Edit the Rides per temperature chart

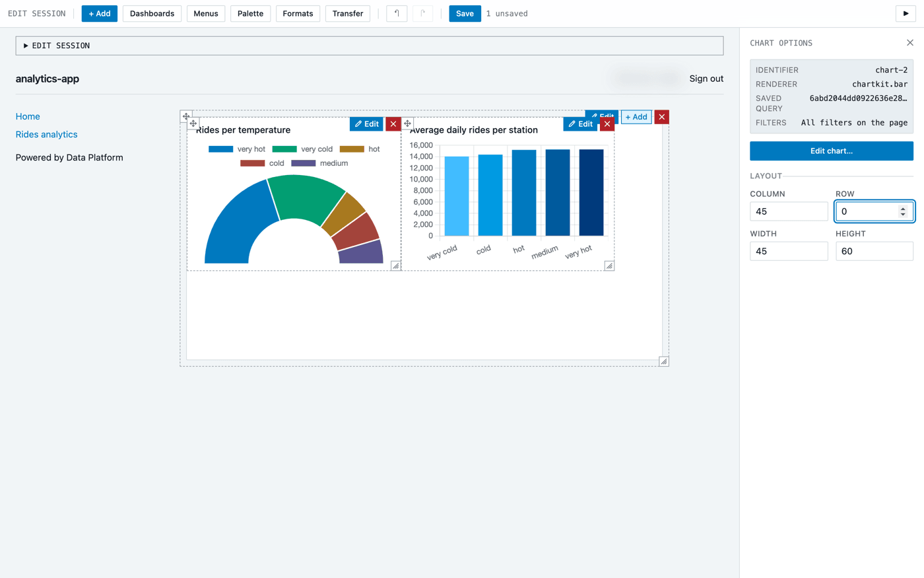click(366, 124)
